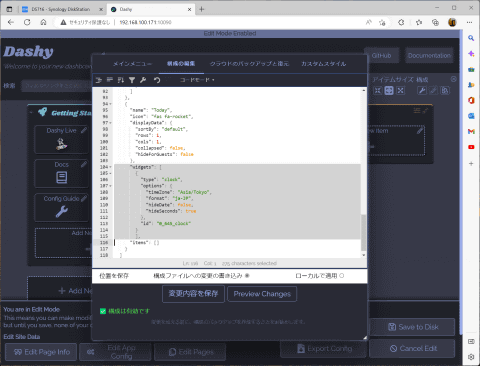Screen dimensions: 480x366
Task: Collapse options block at line 107
Action: click(111, 186)
